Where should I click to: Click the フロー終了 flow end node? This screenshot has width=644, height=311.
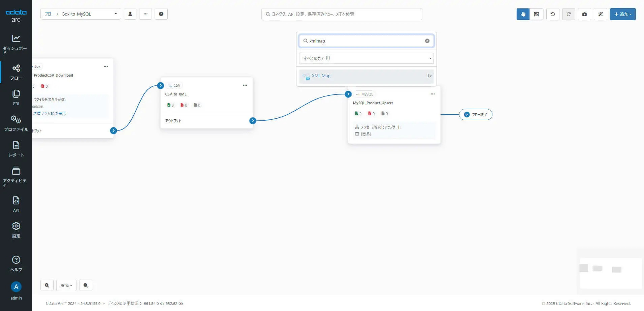pyautogui.click(x=476, y=115)
